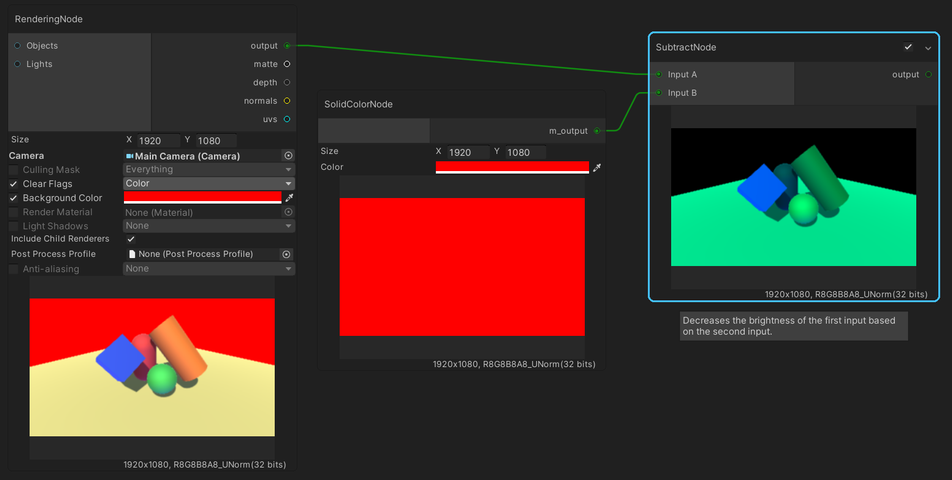Click the RenderingNode Background Color swatch

click(x=202, y=198)
